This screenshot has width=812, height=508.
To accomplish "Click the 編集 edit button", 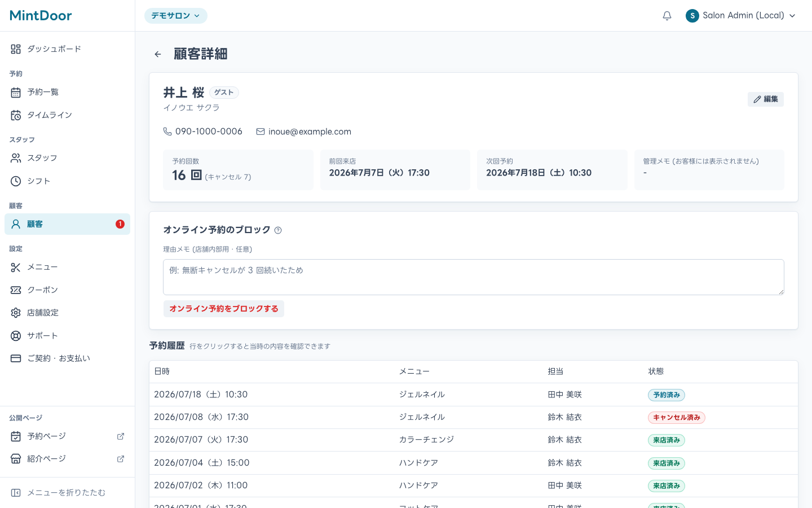I will point(766,99).
